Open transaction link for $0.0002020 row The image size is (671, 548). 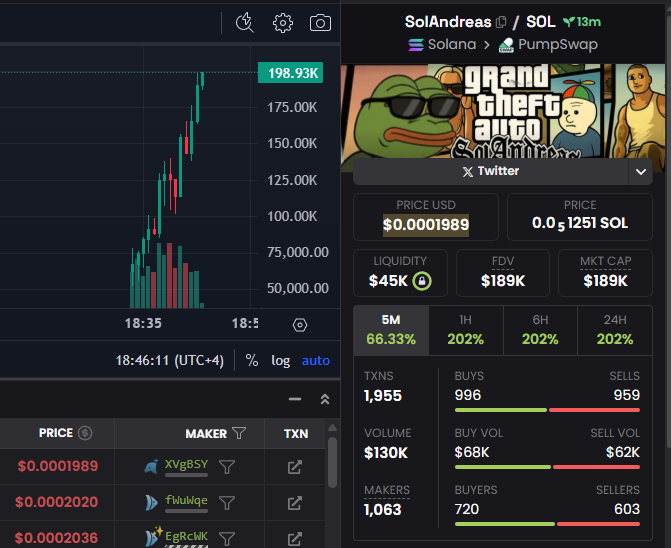tap(294, 503)
